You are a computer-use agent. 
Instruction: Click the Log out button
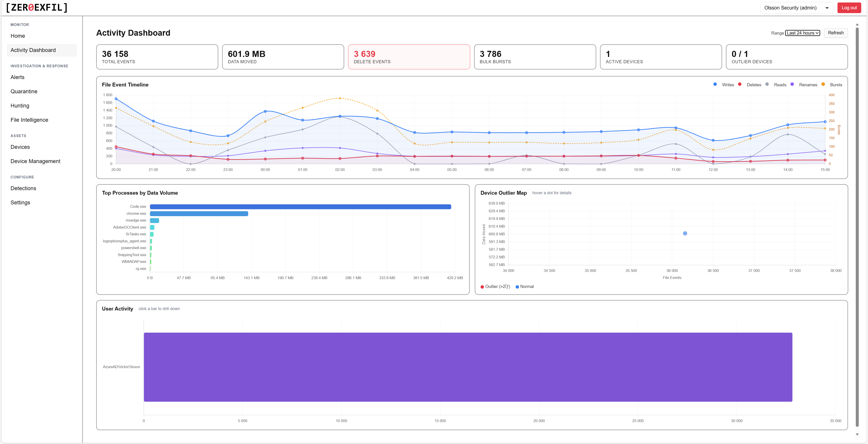(x=849, y=7)
